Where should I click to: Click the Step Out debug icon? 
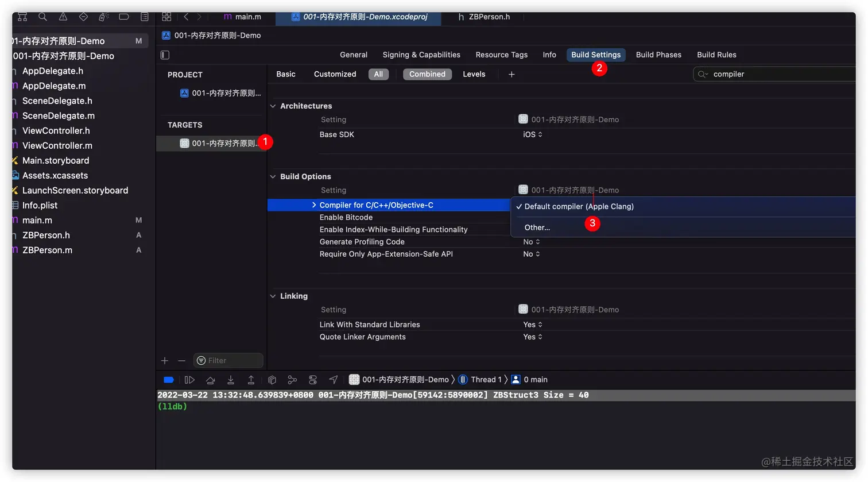coord(251,380)
